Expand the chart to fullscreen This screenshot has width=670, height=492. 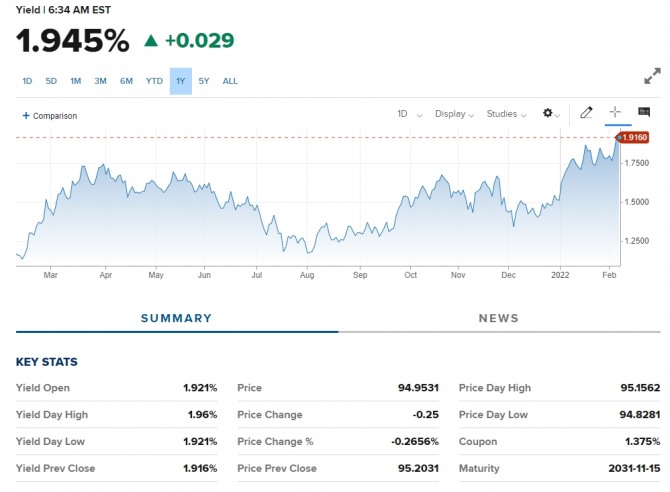click(x=652, y=76)
